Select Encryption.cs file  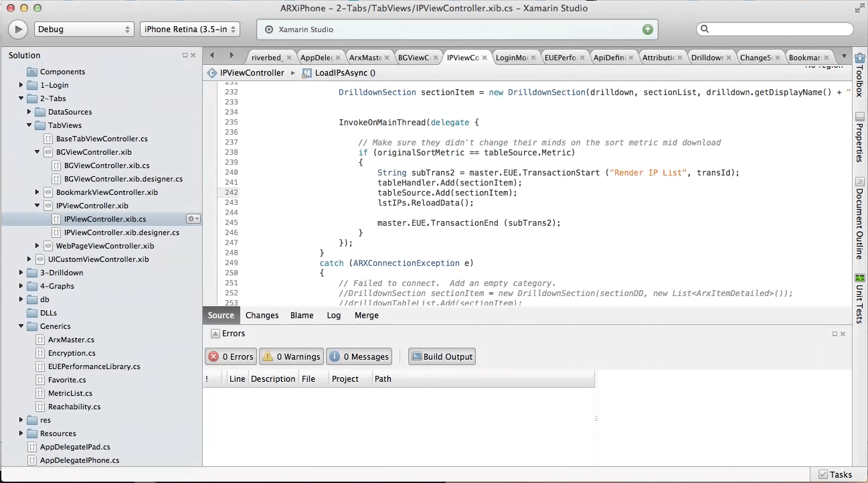click(x=72, y=353)
